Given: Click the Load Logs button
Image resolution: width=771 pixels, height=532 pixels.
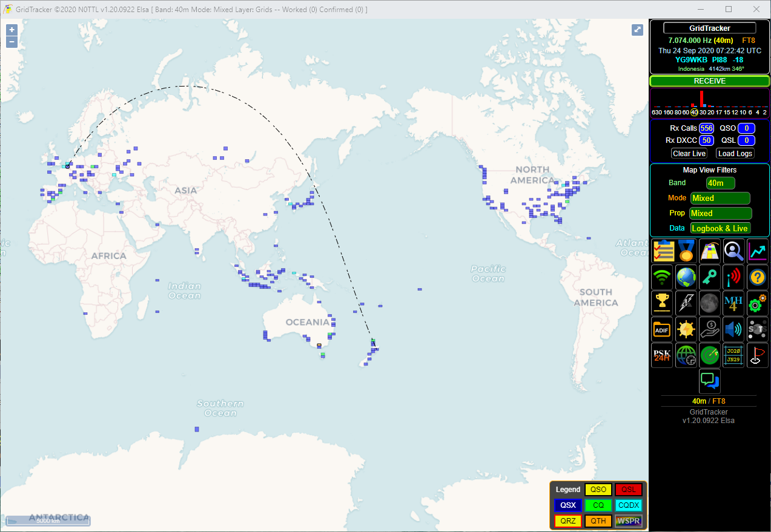Looking at the screenshot, I should click(735, 154).
